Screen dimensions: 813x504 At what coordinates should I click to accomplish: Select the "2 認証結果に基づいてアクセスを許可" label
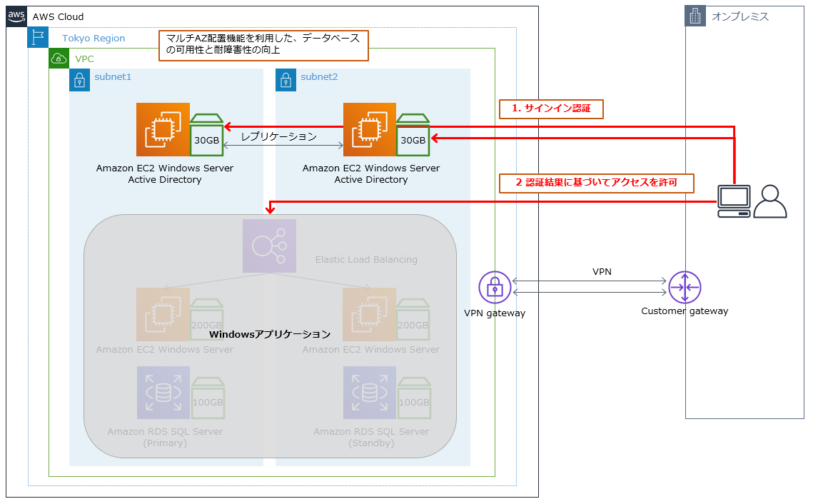tap(596, 183)
